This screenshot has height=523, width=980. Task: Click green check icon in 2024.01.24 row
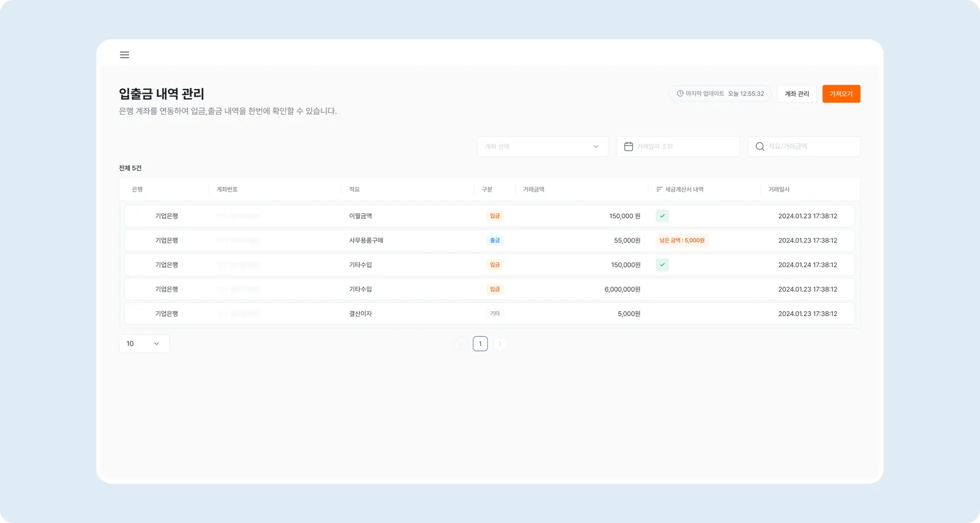[662, 265]
